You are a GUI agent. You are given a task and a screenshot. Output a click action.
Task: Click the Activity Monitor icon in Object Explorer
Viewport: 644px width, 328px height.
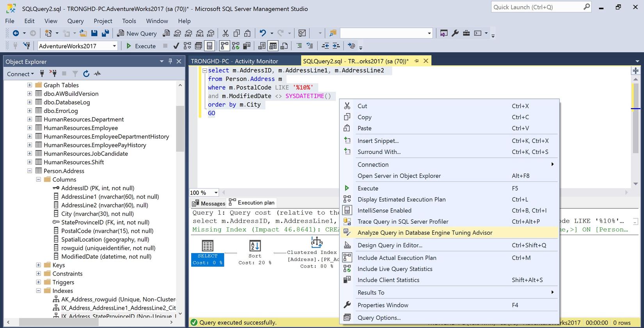coord(98,74)
